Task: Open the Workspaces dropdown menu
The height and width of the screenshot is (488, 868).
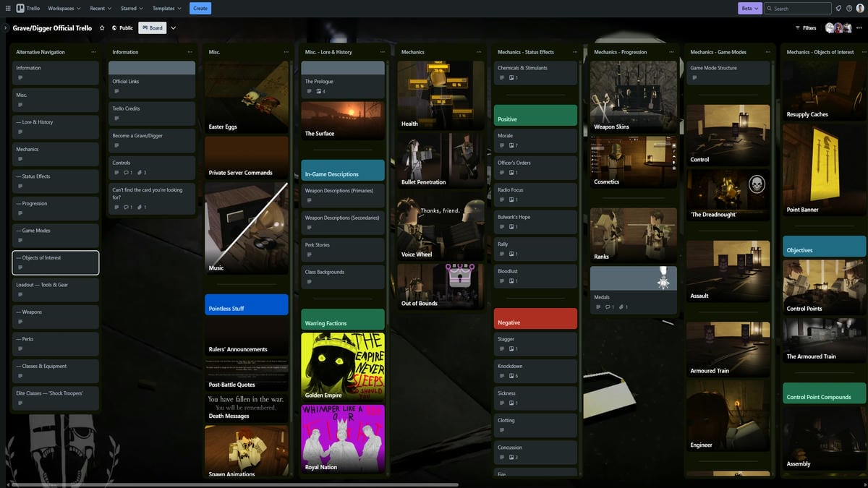Action: coord(64,8)
